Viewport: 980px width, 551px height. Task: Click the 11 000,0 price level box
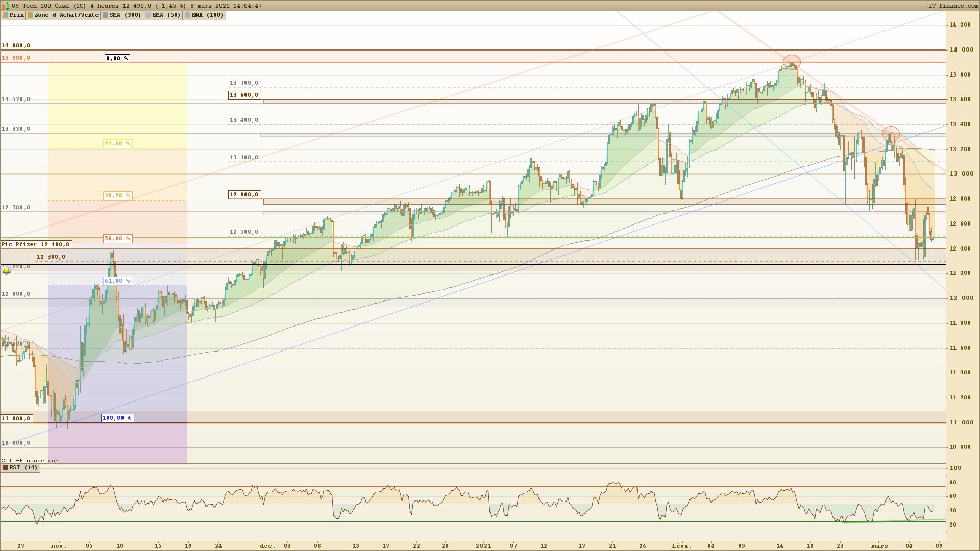point(16,419)
